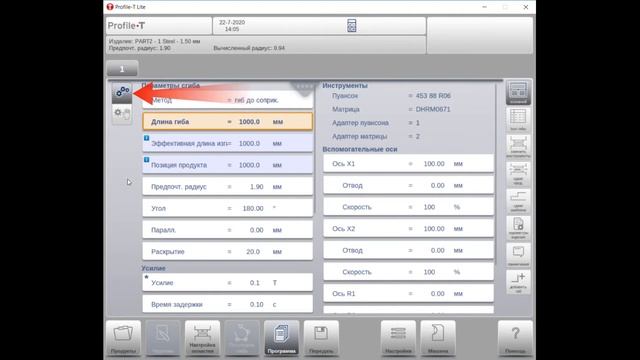Open the all bends table view
Image resolution: width=640 pixels, height=360 pixels.
[x=518, y=120]
